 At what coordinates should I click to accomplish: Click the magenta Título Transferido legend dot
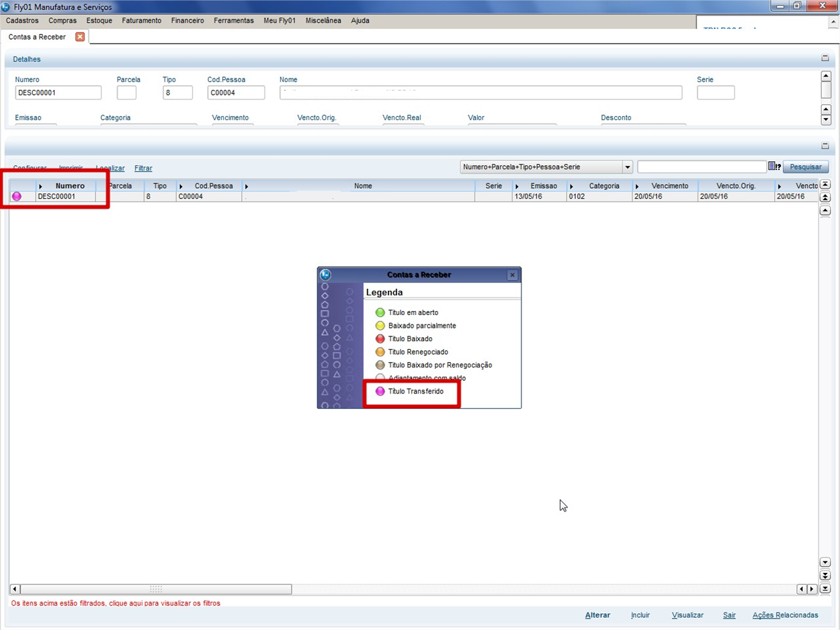(380, 392)
